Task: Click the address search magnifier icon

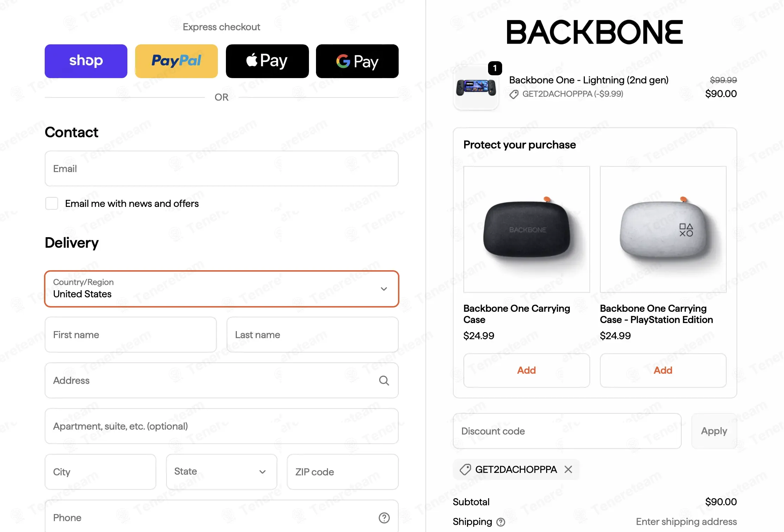Action: 384,380
